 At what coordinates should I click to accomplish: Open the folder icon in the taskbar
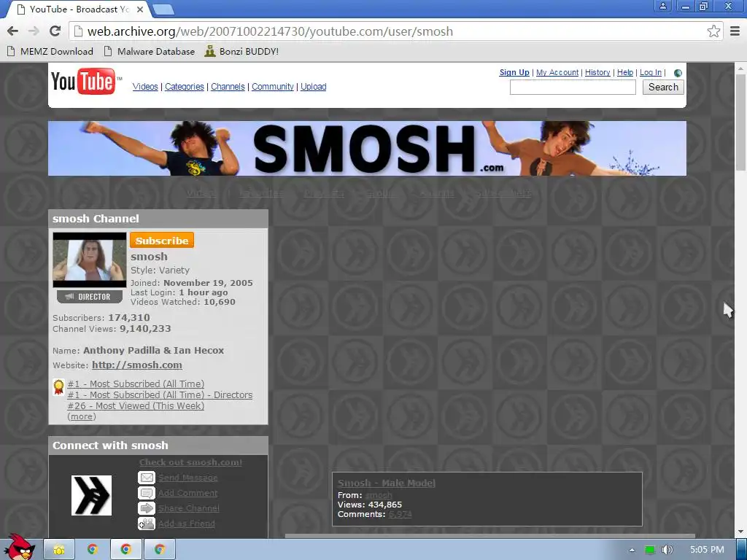59,550
